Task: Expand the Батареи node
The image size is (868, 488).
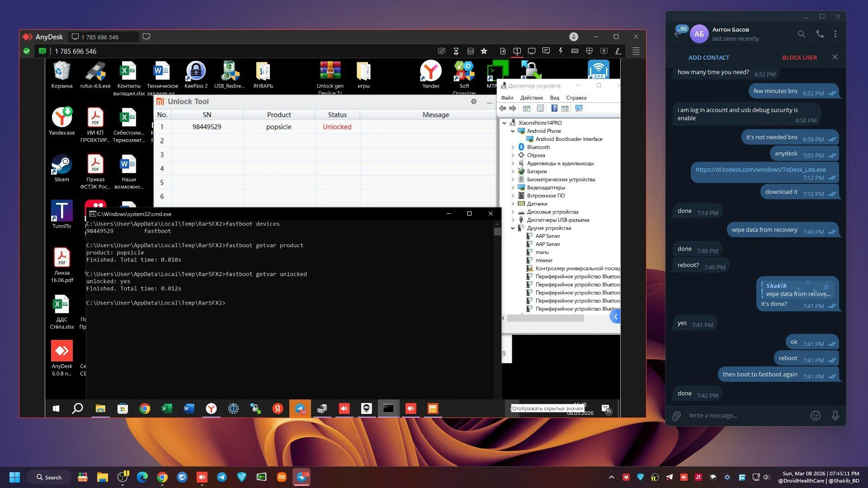Action: point(513,172)
